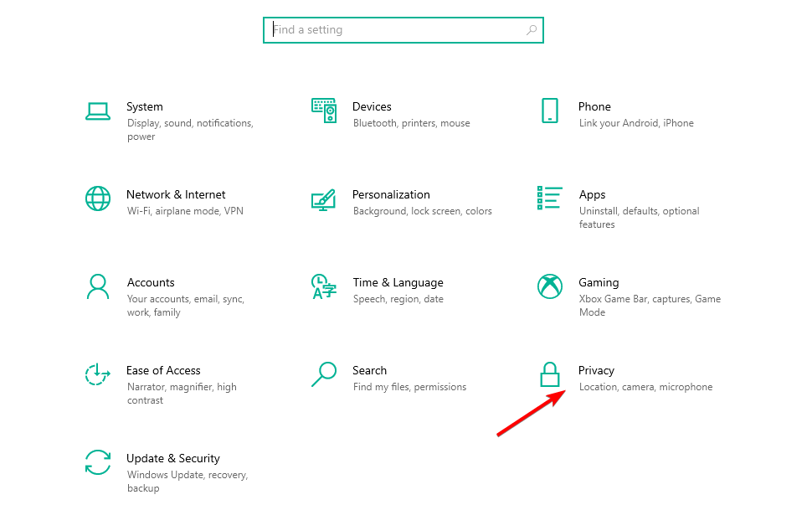Open the Search magnifier category icon
Screen dimensions: 812x505
[x=324, y=374]
